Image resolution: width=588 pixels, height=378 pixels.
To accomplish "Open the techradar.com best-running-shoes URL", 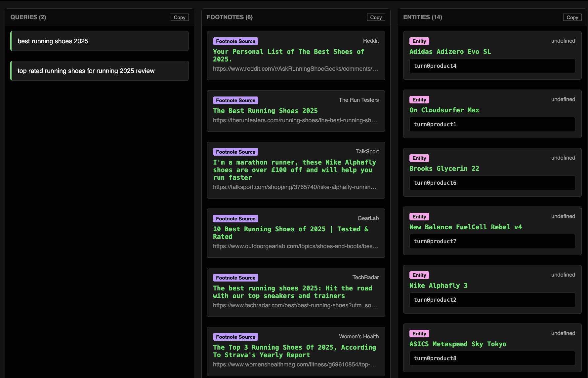I will (x=295, y=305).
